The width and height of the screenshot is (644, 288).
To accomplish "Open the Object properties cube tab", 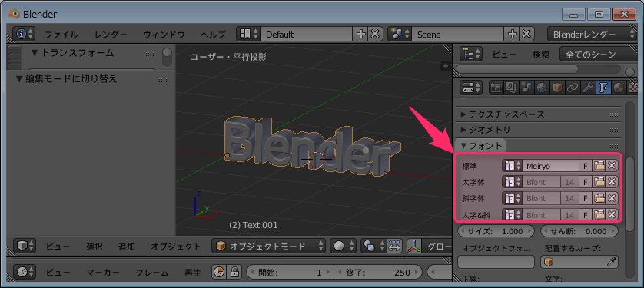I will pyautogui.click(x=556, y=88).
